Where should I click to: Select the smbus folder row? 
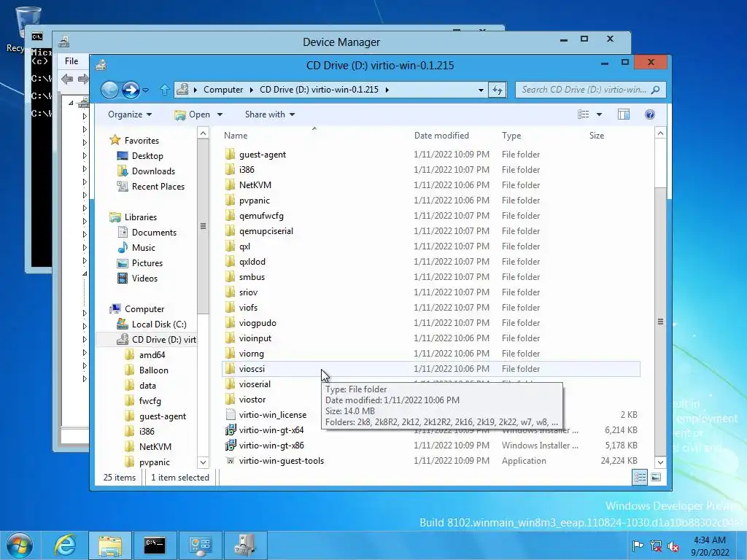pos(430,276)
